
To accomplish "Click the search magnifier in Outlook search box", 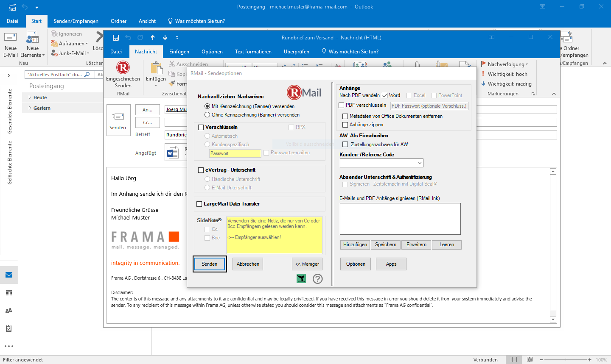I will pos(87,75).
